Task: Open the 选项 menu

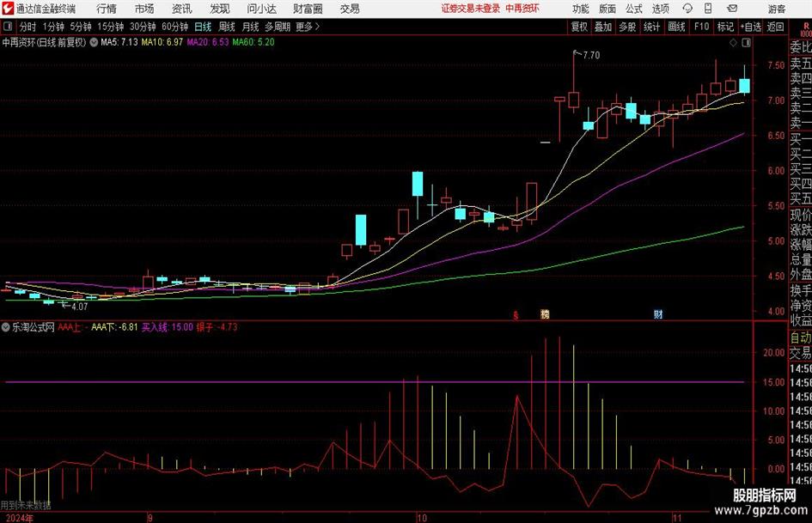Action: [x=660, y=9]
